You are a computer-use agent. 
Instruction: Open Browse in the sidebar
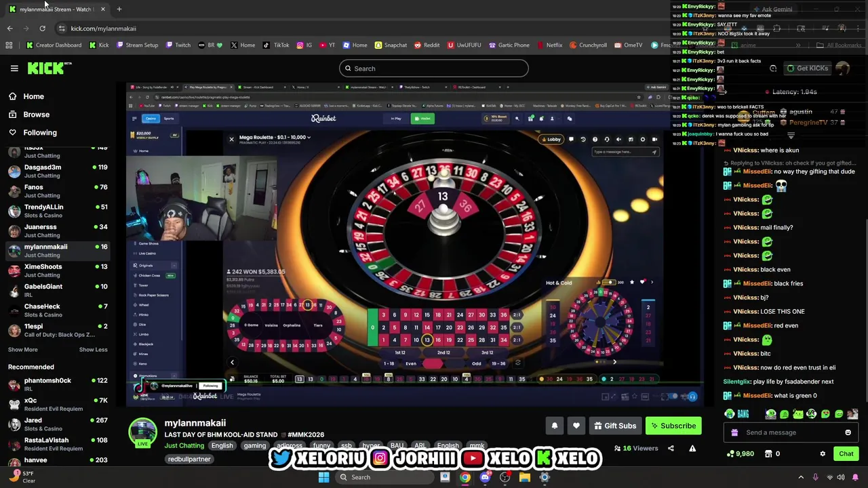coord(36,115)
